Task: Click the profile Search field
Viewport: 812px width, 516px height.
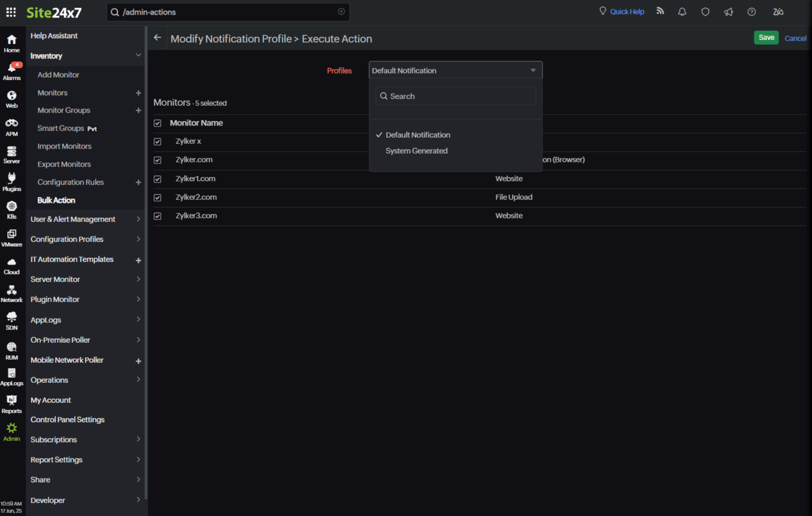Action: [456, 96]
